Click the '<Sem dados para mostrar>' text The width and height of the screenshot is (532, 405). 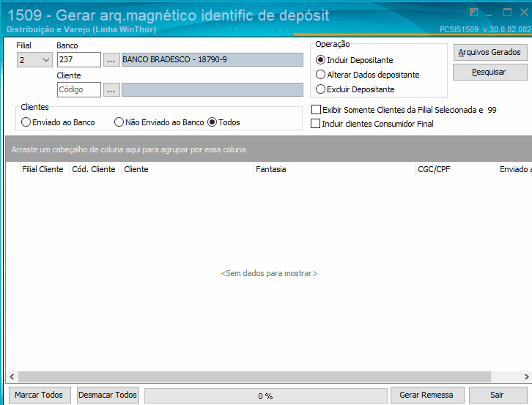pyautogui.click(x=269, y=273)
